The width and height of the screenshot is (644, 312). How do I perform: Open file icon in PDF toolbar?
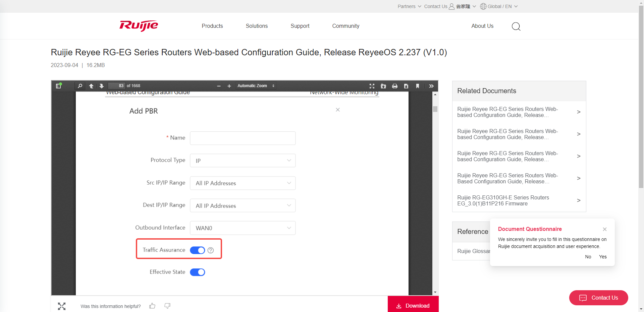point(383,86)
